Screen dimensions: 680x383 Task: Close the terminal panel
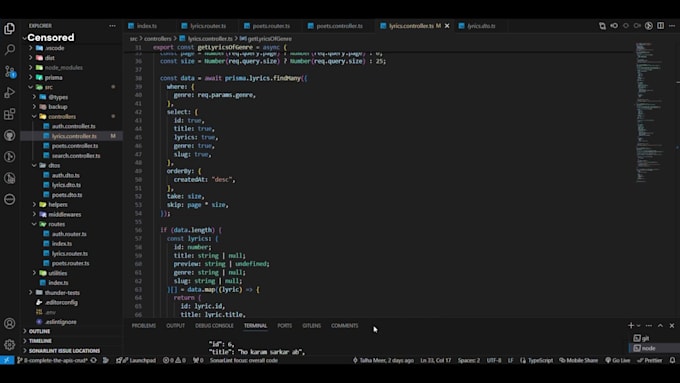click(x=672, y=325)
